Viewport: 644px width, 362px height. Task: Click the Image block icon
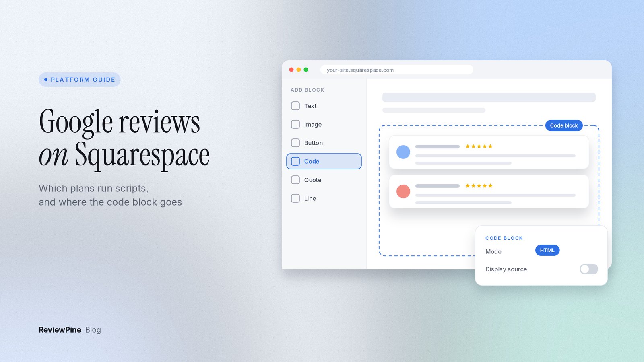click(295, 124)
